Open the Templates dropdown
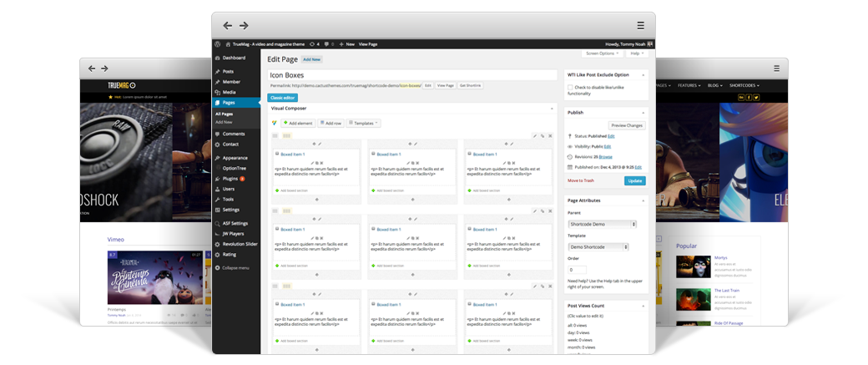Image resolution: width=868 pixels, height=365 pixels. [x=364, y=123]
